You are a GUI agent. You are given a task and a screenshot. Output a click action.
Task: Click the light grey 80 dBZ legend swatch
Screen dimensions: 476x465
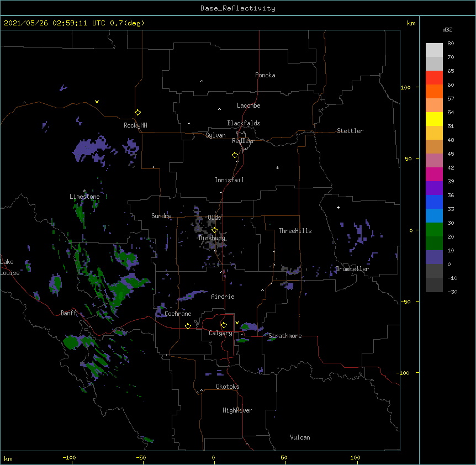[x=434, y=50]
